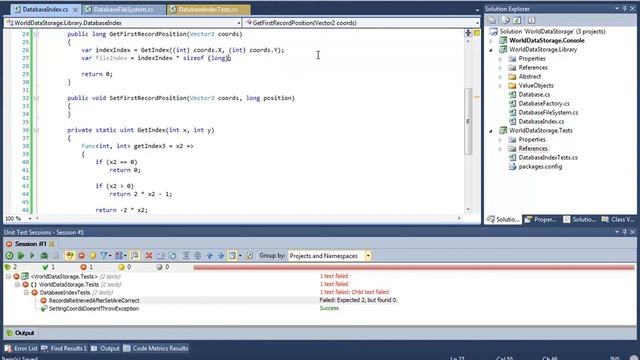Click the ignored tests count yellow icon
The width and height of the screenshot is (640, 360).
pyautogui.click(x=121, y=267)
